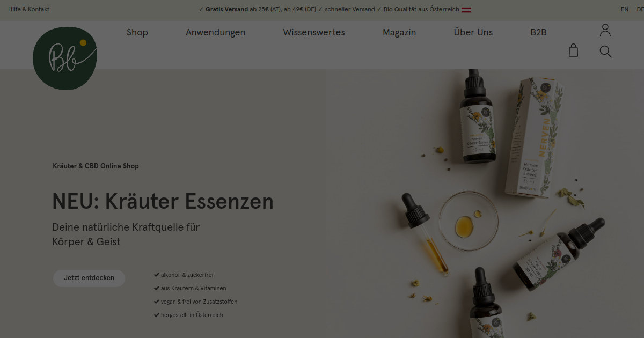Image resolution: width=644 pixels, height=338 pixels.
Task: Expand the Über Uns menu
Action: tap(473, 32)
